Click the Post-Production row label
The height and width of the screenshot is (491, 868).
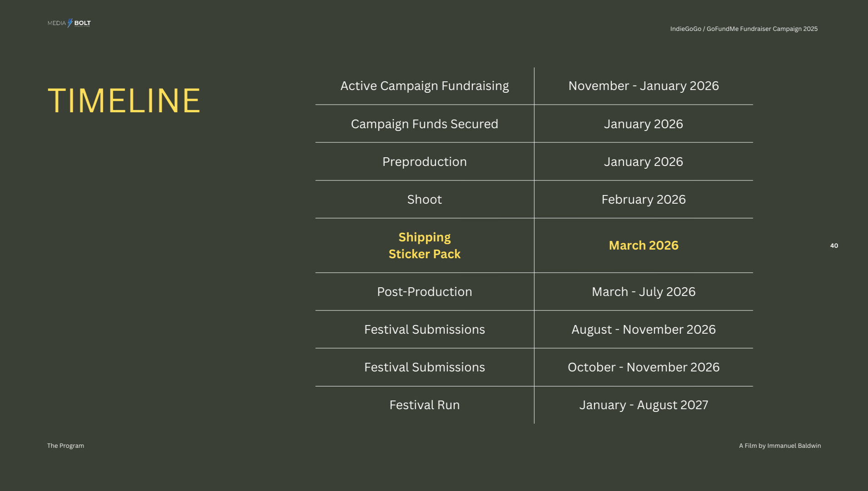pos(424,292)
